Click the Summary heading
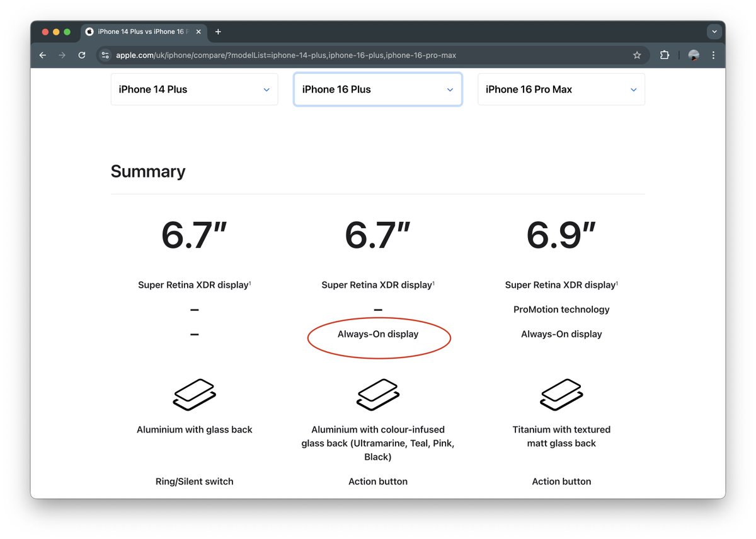 point(148,171)
